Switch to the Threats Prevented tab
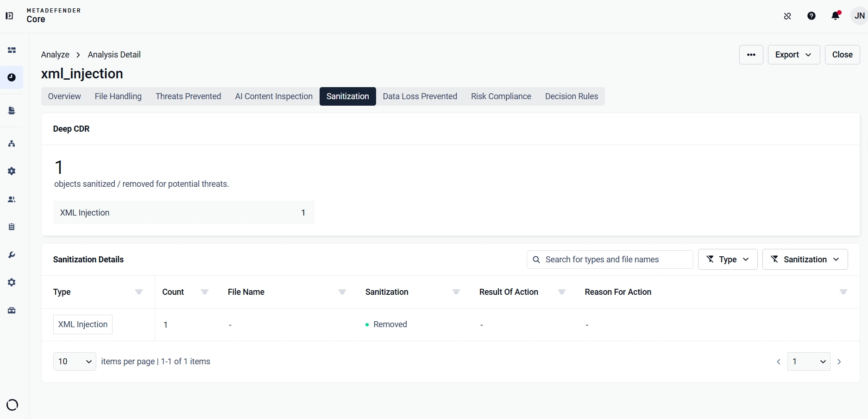 point(188,96)
